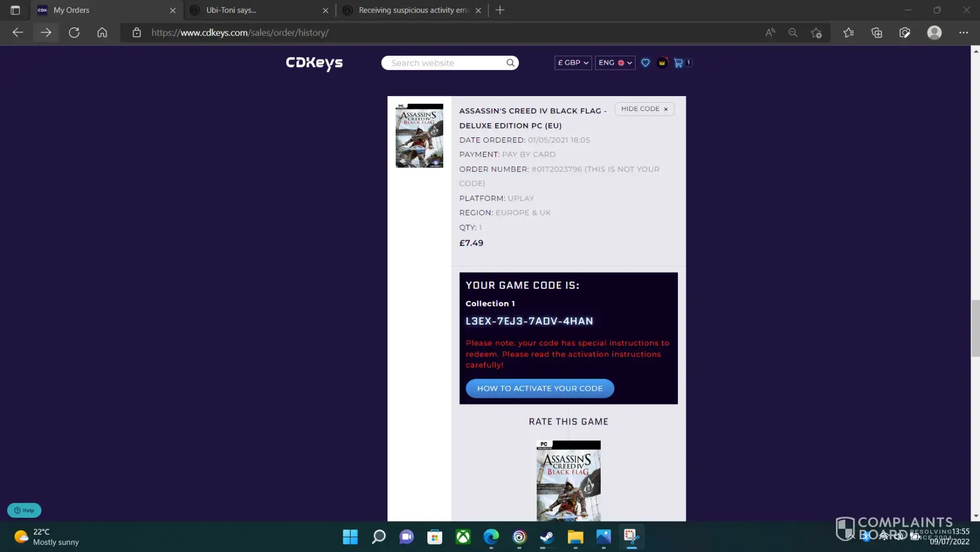Screen dimensions: 980x552
Task: Click the search magnifier icon
Action: [510, 63]
